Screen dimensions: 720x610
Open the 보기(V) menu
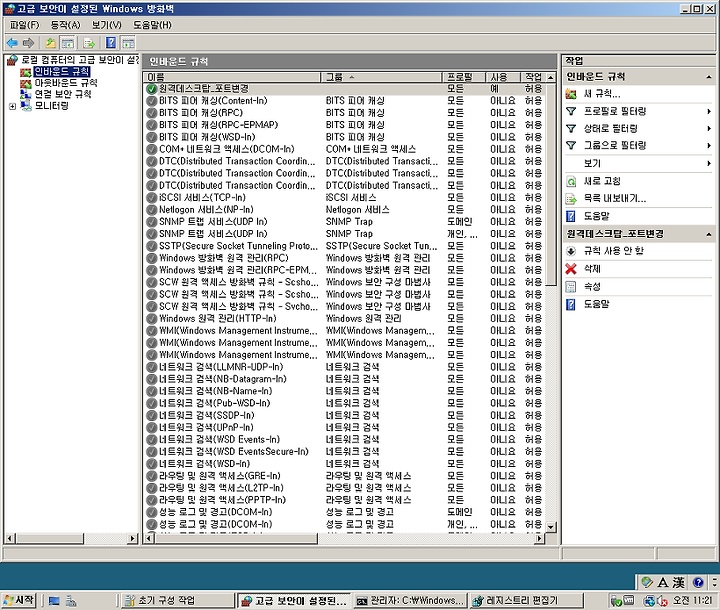(107, 25)
